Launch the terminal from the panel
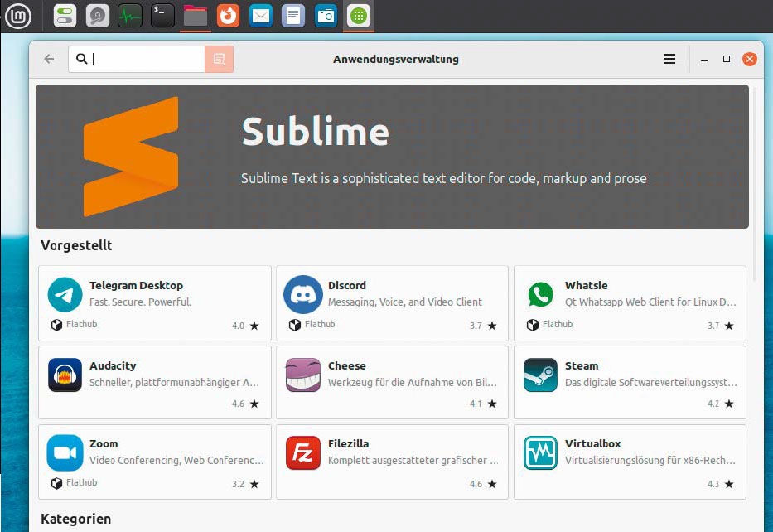773x532 pixels. [x=162, y=16]
